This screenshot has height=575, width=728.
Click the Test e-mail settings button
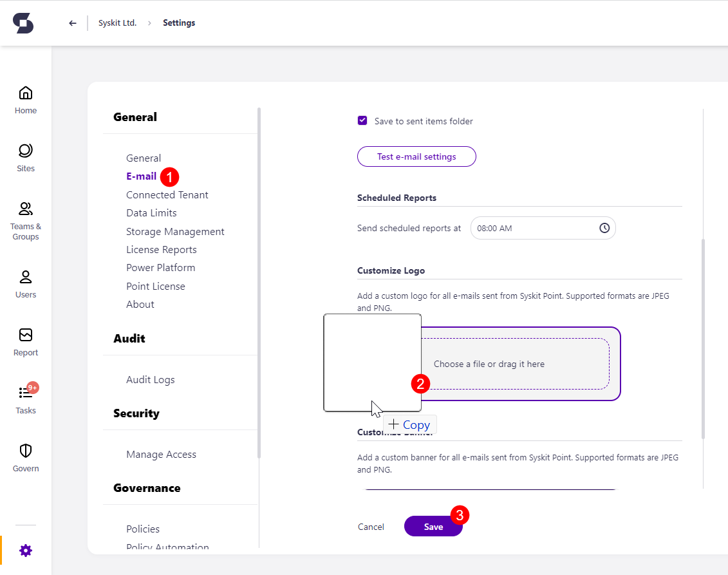pos(416,156)
